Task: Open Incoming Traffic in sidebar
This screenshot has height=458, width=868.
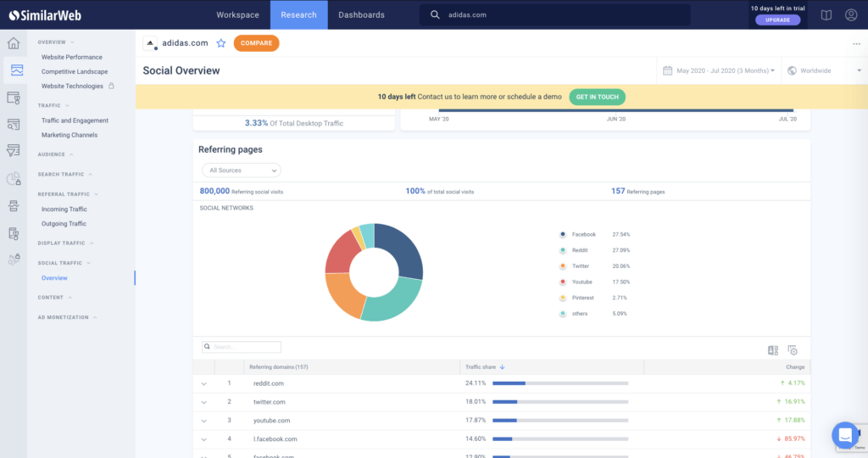Action: (x=64, y=209)
